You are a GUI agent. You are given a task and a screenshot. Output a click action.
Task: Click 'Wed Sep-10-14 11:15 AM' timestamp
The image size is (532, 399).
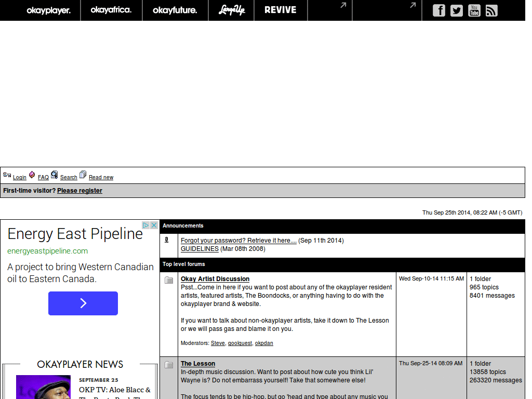pos(431,278)
